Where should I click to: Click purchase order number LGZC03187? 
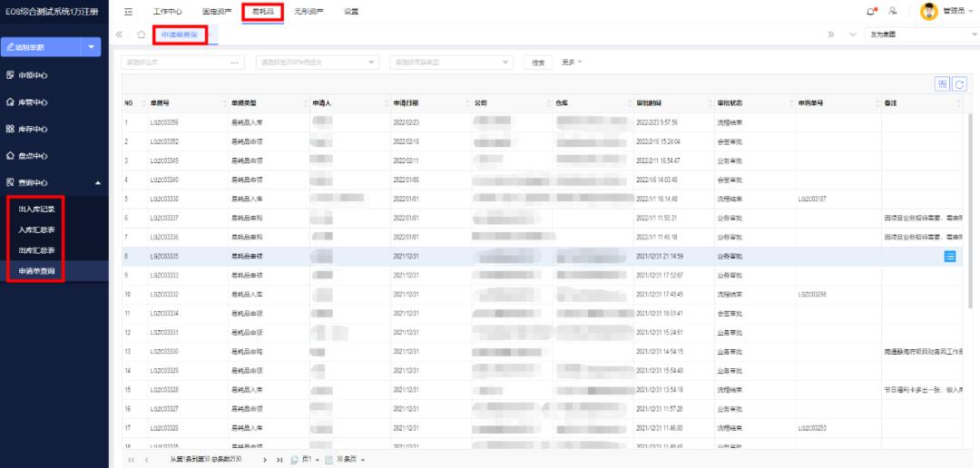pyautogui.click(x=812, y=200)
